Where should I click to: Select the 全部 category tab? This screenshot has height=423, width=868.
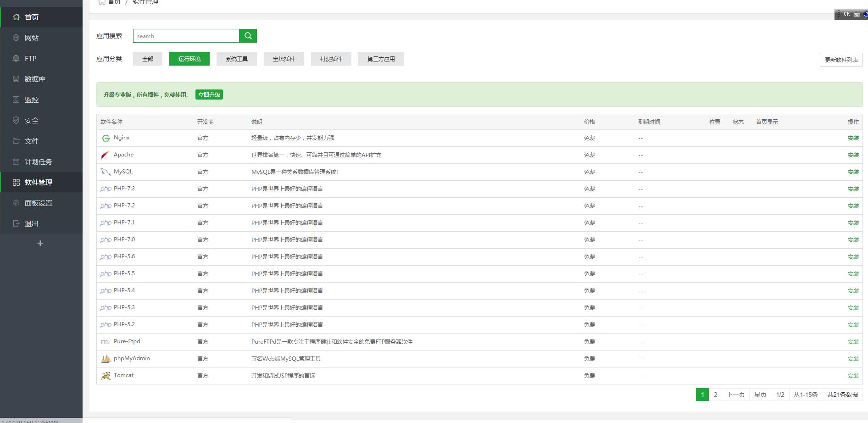tap(148, 59)
